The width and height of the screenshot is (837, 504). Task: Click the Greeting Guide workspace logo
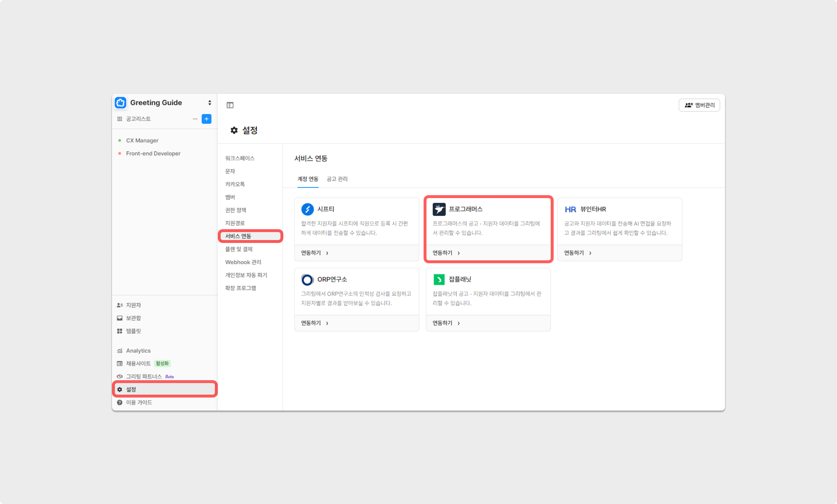[x=121, y=102]
